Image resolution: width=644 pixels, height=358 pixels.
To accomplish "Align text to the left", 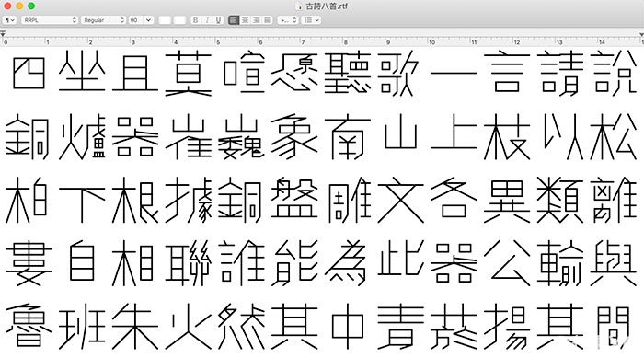I will (234, 20).
